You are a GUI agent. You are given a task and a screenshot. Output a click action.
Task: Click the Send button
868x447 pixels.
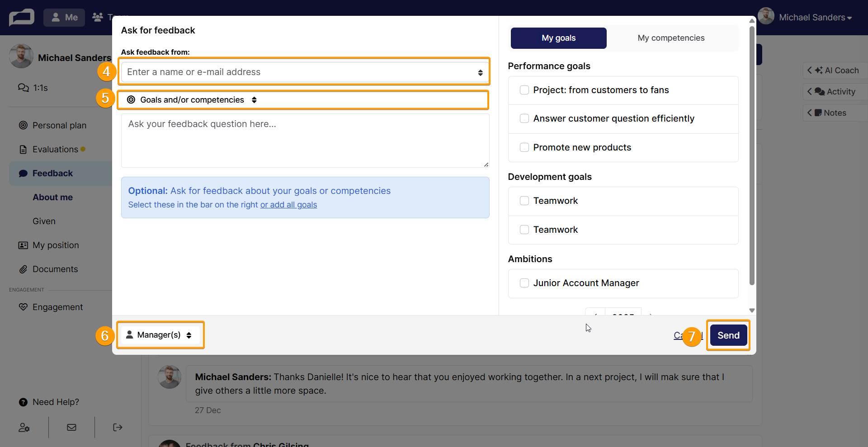pyautogui.click(x=728, y=335)
